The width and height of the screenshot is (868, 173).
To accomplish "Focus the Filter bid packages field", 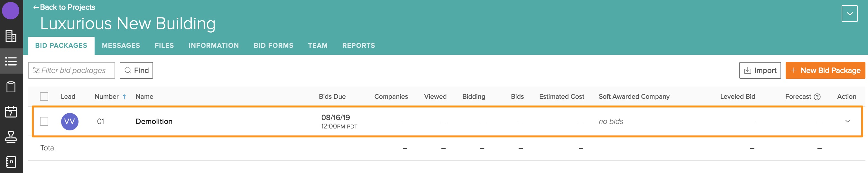I will tap(72, 70).
